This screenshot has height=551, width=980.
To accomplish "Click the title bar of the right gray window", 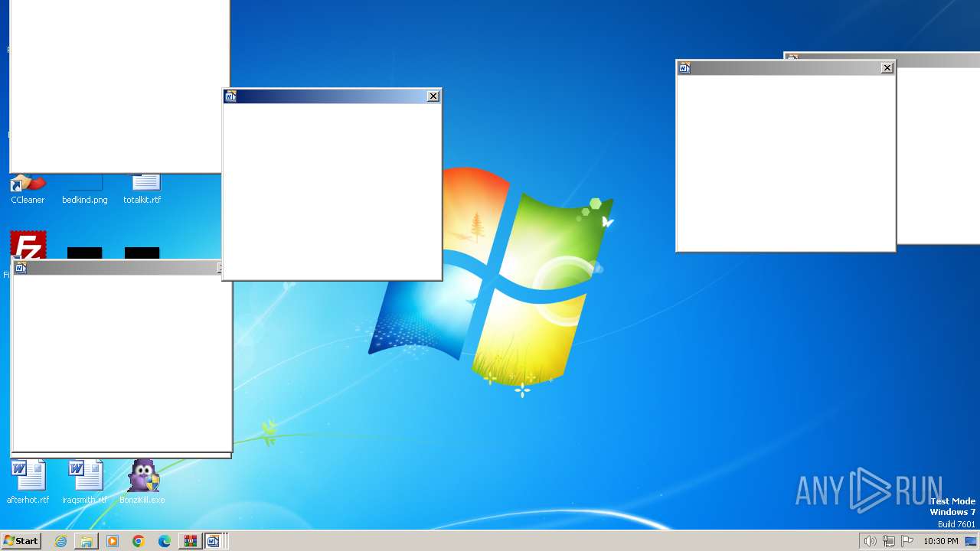I will point(786,68).
